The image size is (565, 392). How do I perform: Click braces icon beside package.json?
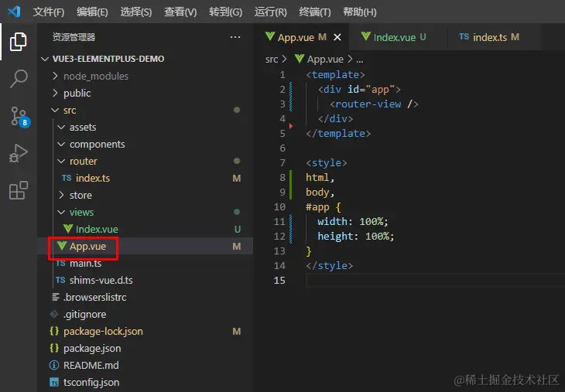pyautogui.click(x=54, y=348)
